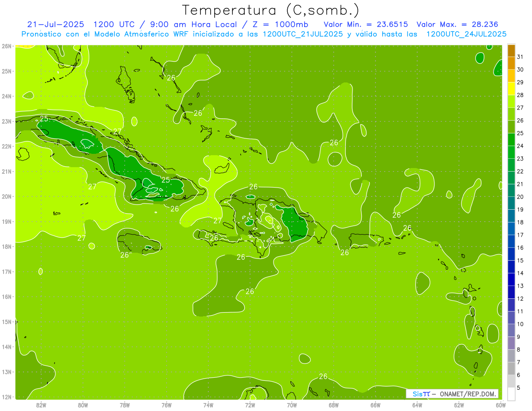The height and width of the screenshot is (411, 532).
Task: Click the '15N' latitude axis label
Action: click(x=6, y=321)
